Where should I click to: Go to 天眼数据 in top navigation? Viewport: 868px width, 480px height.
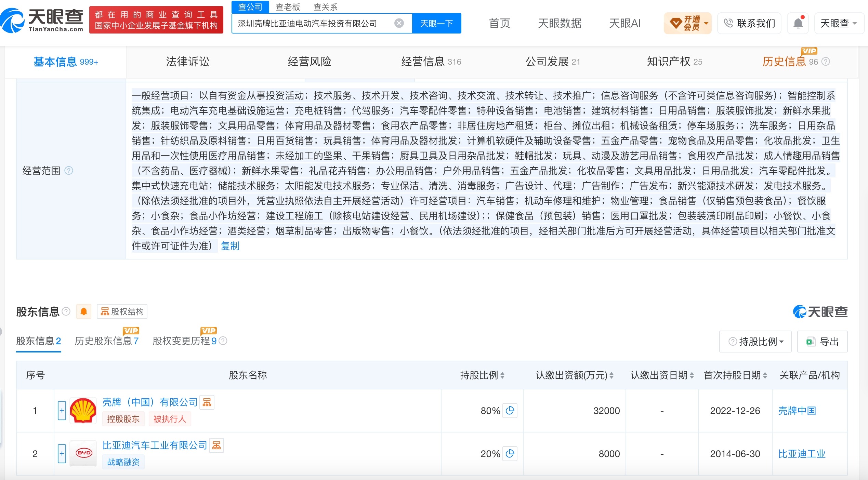[x=560, y=23]
